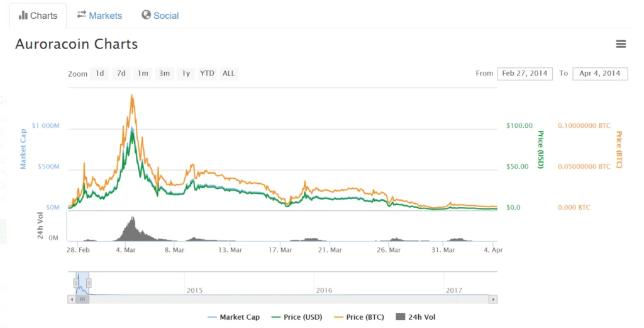Toggle Price (USD) series in legend
The height and width of the screenshot is (328, 644).
click(x=297, y=317)
